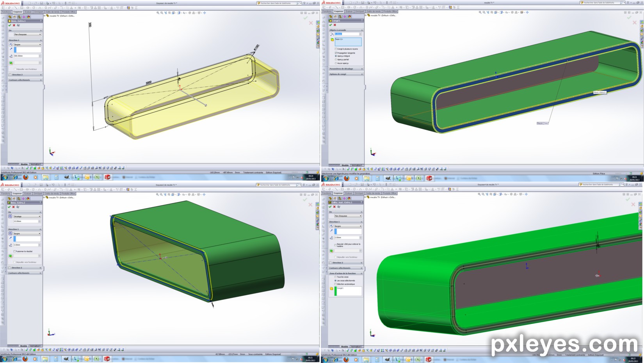Open DimXpert tab in Congé1 window

pyautogui.click(x=359, y=11)
